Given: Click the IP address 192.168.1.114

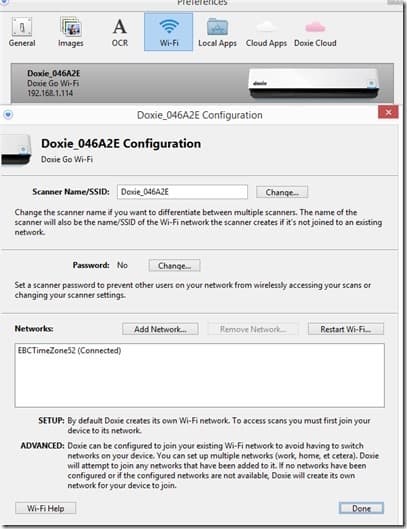Looking at the screenshot, I should tap(50, 93).
